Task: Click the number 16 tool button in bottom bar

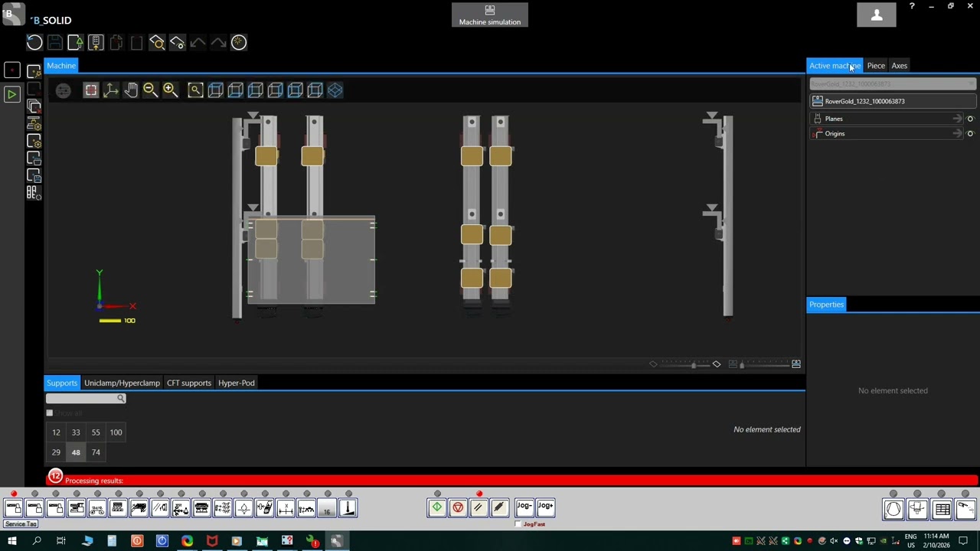Action: (x=327, y=507)
